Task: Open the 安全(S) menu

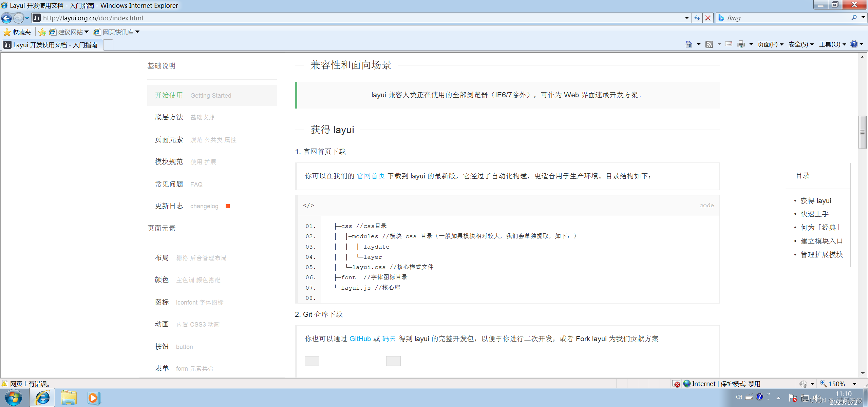Action: [801, 44]
